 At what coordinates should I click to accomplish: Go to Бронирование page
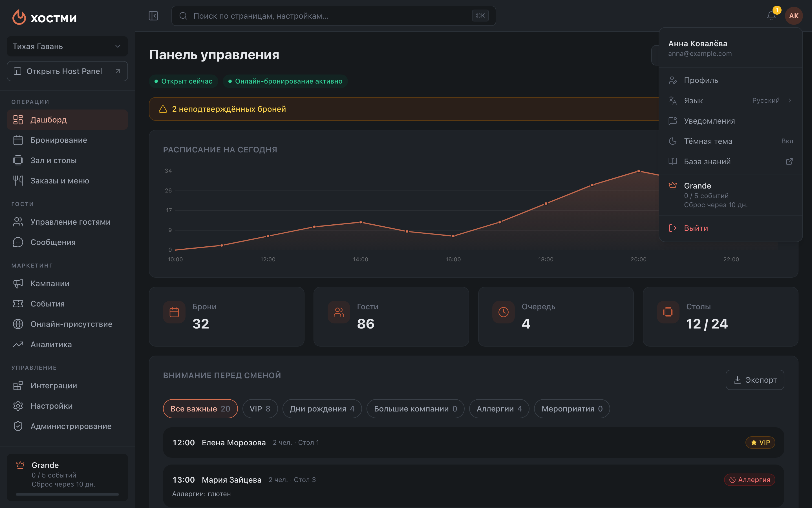67,140
